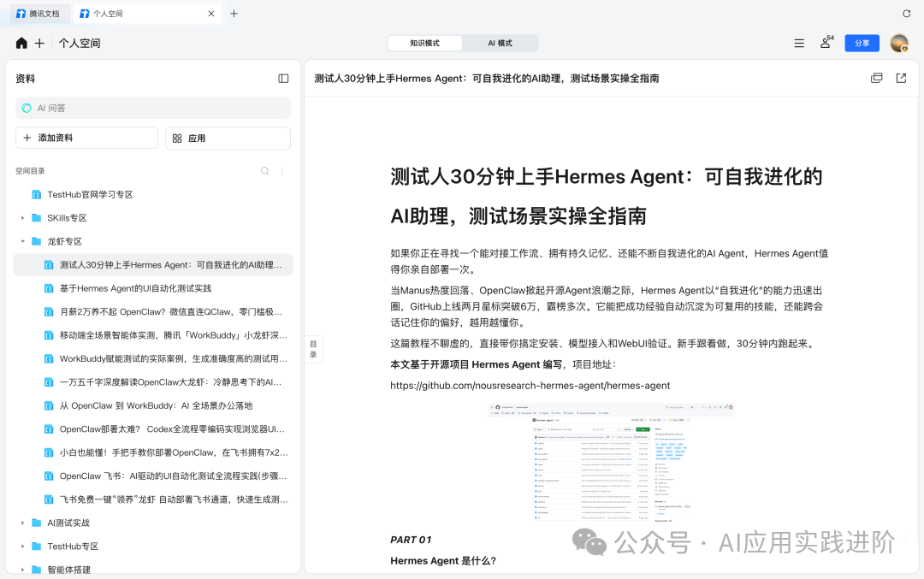Screen dimensions: 924x579
Task: Open more options beside 空间目录 search
Action: [x=282, y=171]
